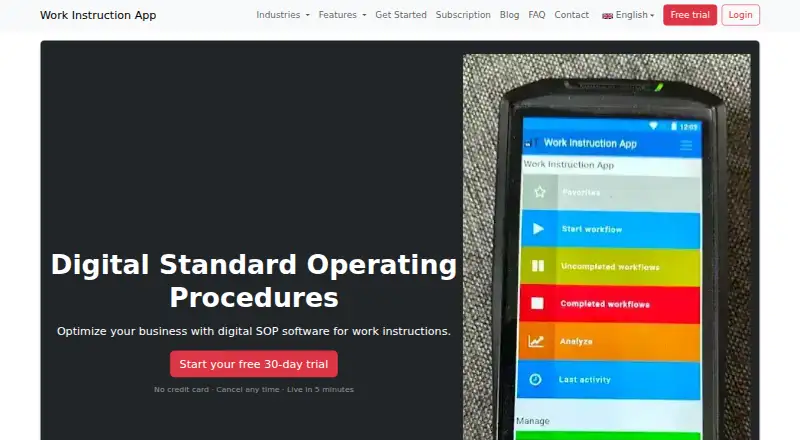Click the Analyze chart icon
The height and width of the screenshot is (440, 800).
[x=536, y=341]
